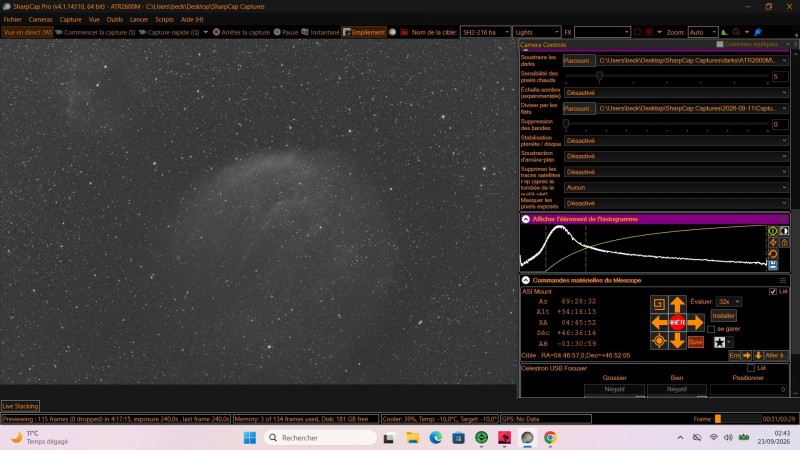Slew mount up with the up arrow
The height and width of the screenshot is (450, 800).
point(677,305)
